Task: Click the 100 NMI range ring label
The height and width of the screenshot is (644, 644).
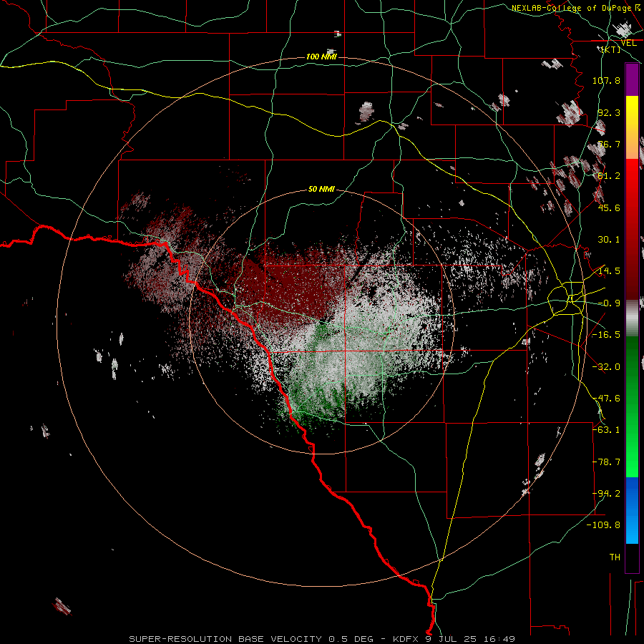Action: (x=321, y=57)
